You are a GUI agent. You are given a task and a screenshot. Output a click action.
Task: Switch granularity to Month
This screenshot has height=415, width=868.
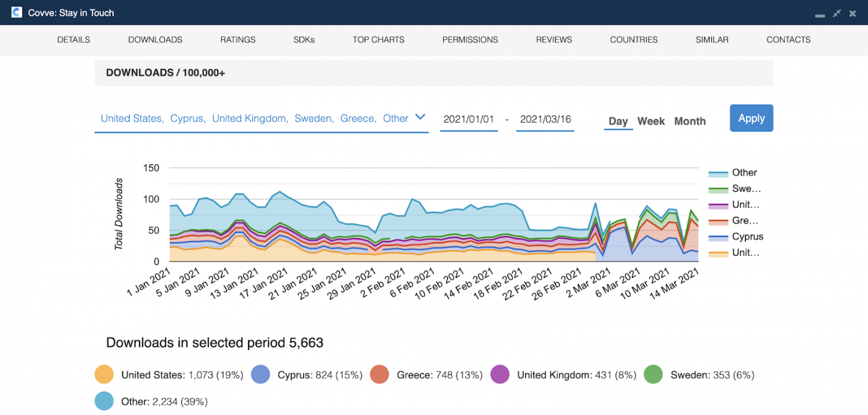click(689, 121)
